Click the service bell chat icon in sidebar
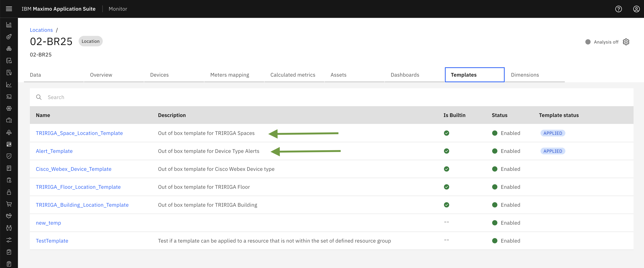The image size is (644, 268). coord(9,216)
